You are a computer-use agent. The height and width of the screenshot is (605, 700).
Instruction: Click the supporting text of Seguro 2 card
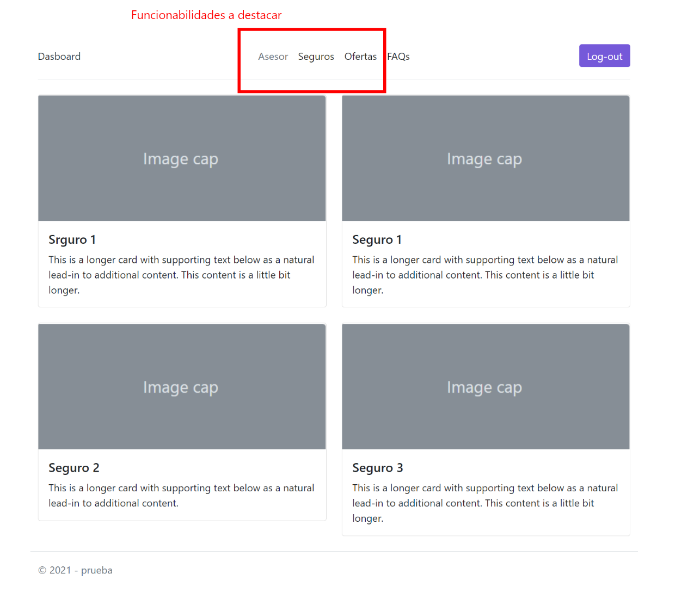click(181, 495)
